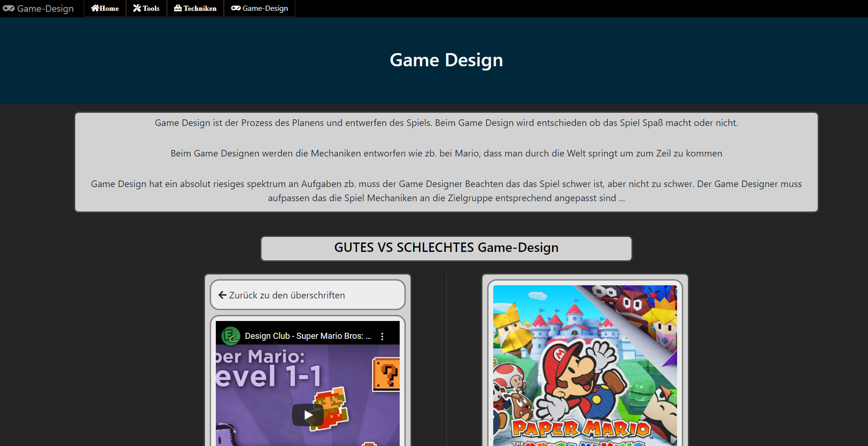Click the left arrow icon in Zurück button
Screen dimensions: 868x446
(x=222, y=295)
